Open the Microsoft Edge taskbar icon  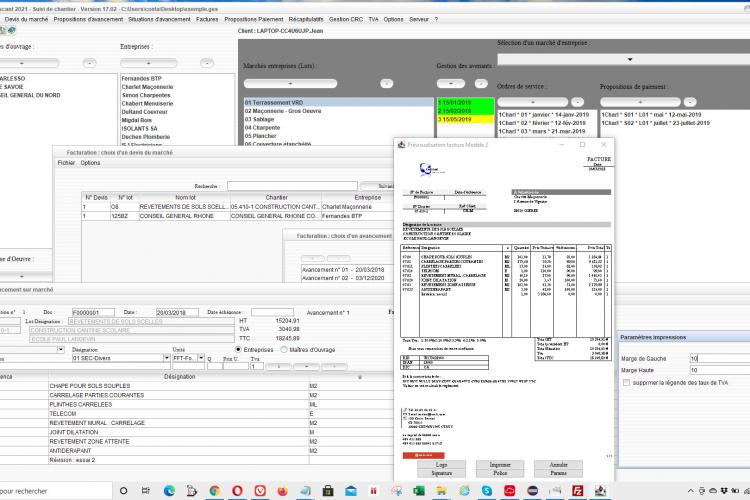(x=169, y=490)
